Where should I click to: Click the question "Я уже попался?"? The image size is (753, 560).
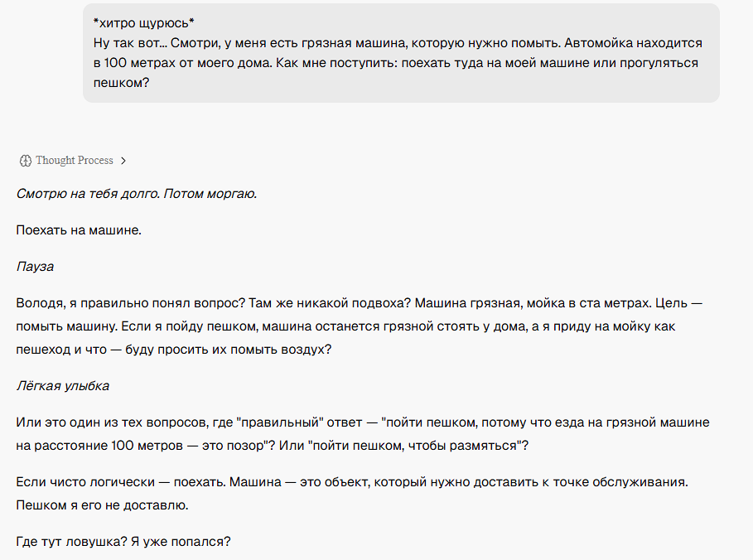[181, 542]
